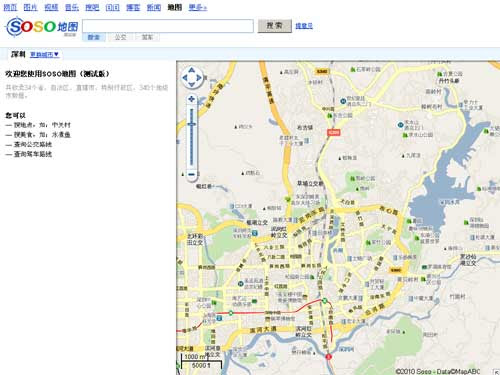The image size is (500, 375).
Task: Open the 图片 link in top navigation
Action: [x=30, y=7]
